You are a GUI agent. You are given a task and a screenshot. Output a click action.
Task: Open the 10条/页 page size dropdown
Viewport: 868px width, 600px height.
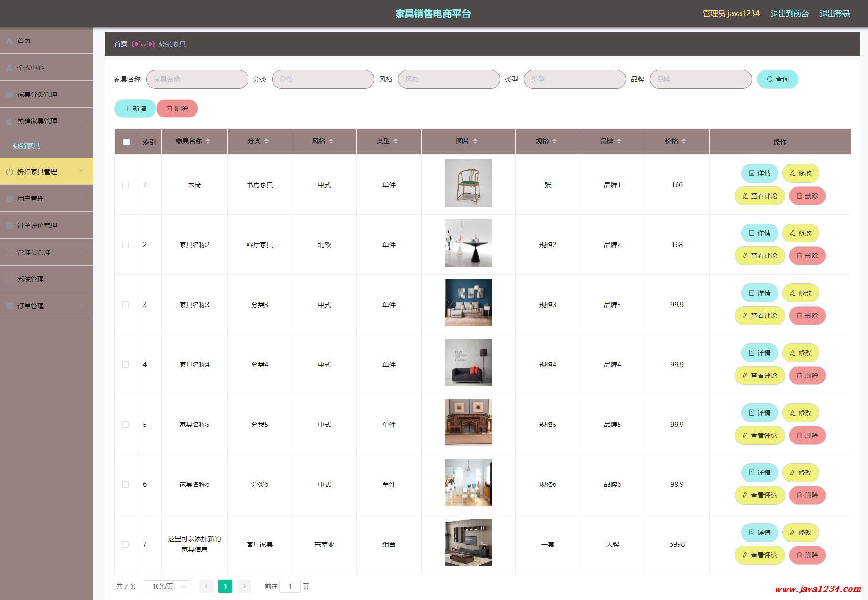[166, 586]
